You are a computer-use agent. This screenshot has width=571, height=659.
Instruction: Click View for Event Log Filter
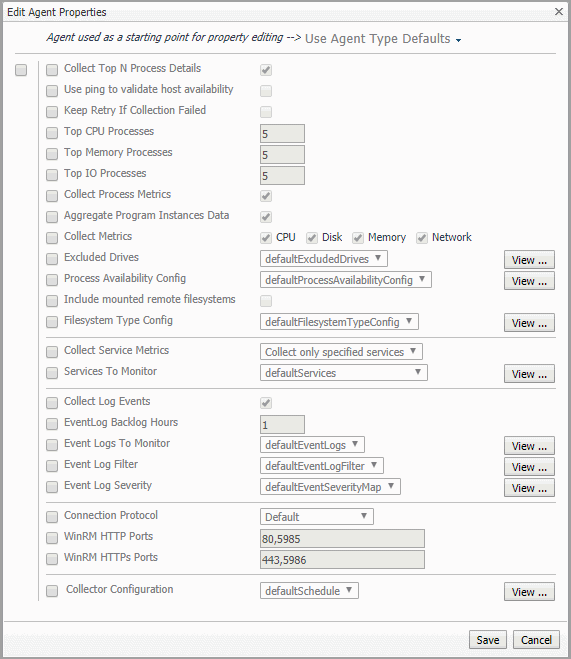(x=529, y=467)
